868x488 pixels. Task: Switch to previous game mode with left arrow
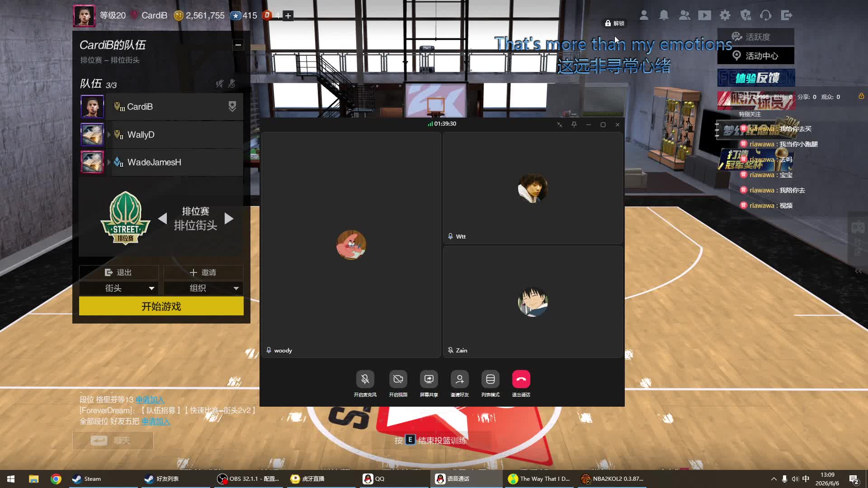point(163,219)
